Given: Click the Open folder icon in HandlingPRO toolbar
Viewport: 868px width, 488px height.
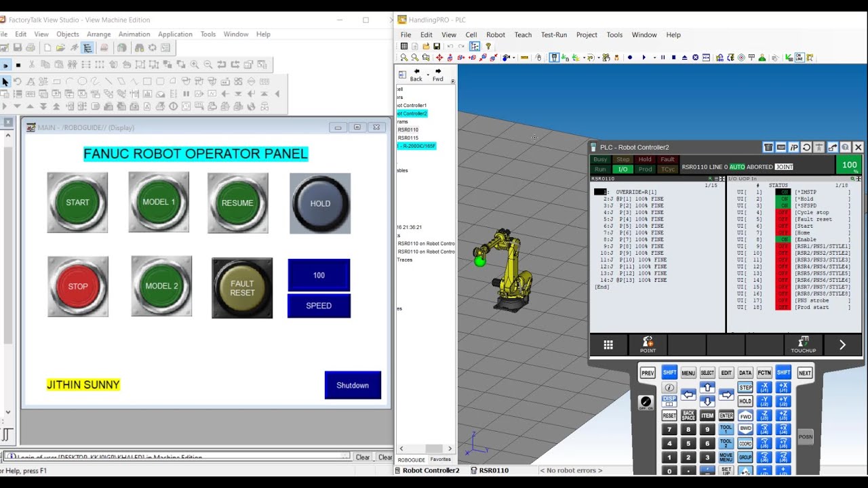Looking at the screenshot, I should pyautogui.click(x=426, y=46).
